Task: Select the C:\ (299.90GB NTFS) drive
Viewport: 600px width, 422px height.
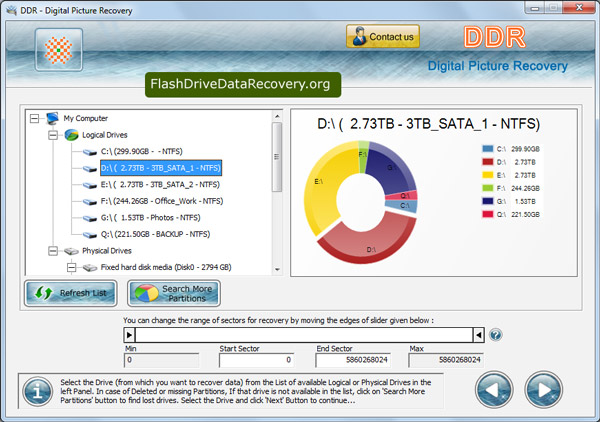Action: click(142, 152)
